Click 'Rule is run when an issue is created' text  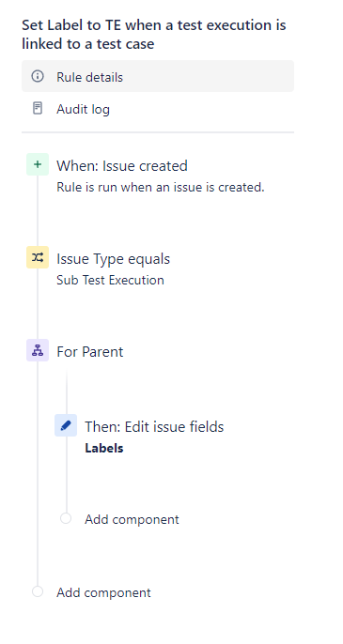pos(161,188)
